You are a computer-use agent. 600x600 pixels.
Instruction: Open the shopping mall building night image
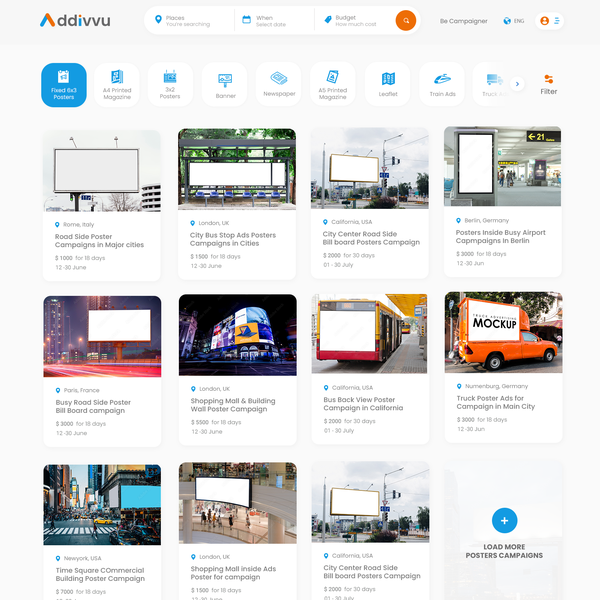click(238, 335)
